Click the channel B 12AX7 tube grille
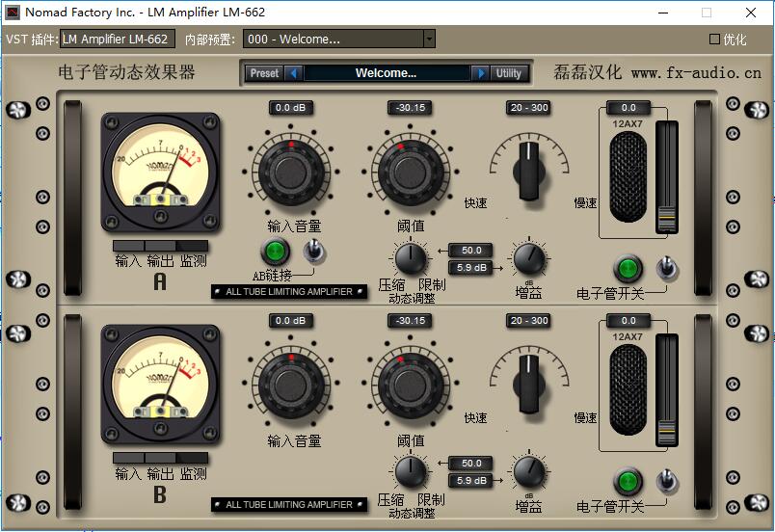 [x=628, y=389]
